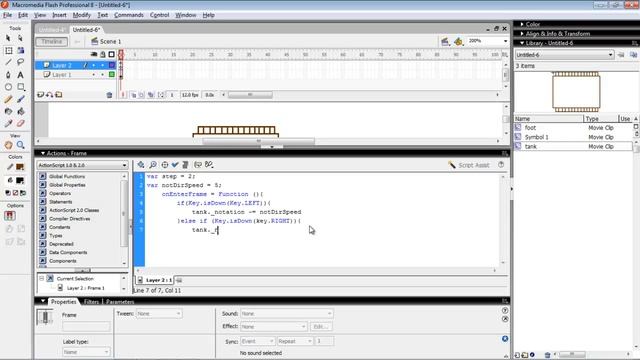640x360 pixels.
Task: Click Delete Layer trash icon
Action: point(109,95)
